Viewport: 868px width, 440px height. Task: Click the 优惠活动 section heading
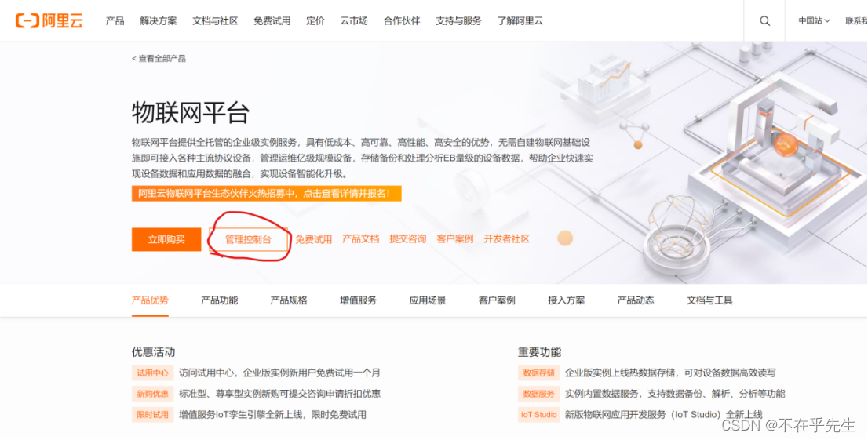point(153,352)
